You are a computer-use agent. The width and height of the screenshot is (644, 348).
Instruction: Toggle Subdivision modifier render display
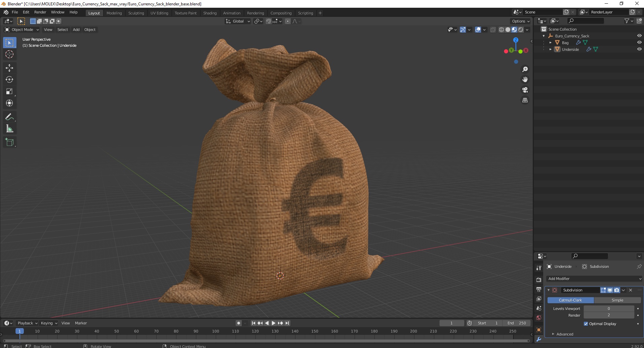(x=617, y=290)
